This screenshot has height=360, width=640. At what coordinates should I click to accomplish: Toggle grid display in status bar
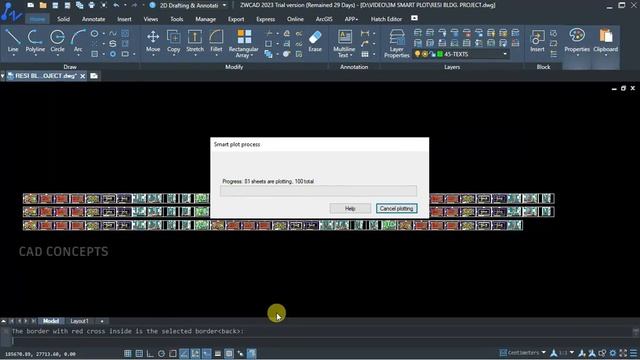[x=139, y=353]
